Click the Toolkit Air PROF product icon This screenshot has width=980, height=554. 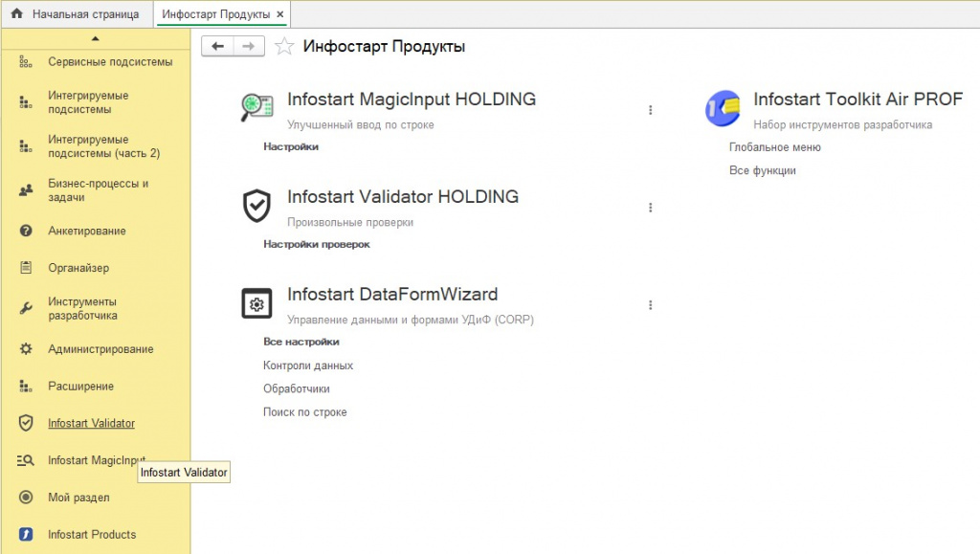click(x=723, y=108)
